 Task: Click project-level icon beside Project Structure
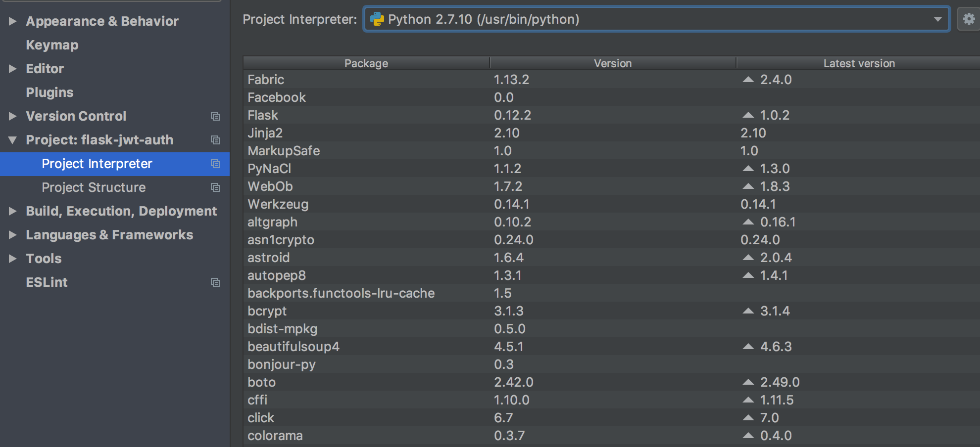tap(215, 187)
